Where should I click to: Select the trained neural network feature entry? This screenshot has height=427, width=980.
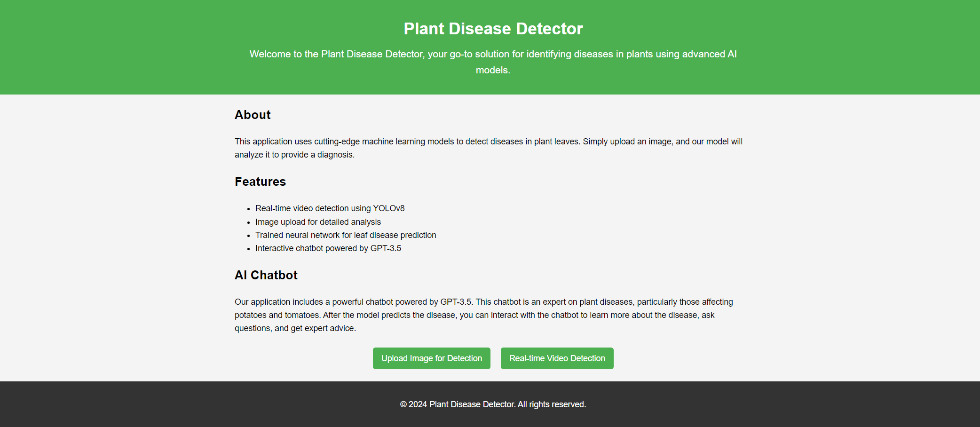pyautogui.click(x=346, y=235)
